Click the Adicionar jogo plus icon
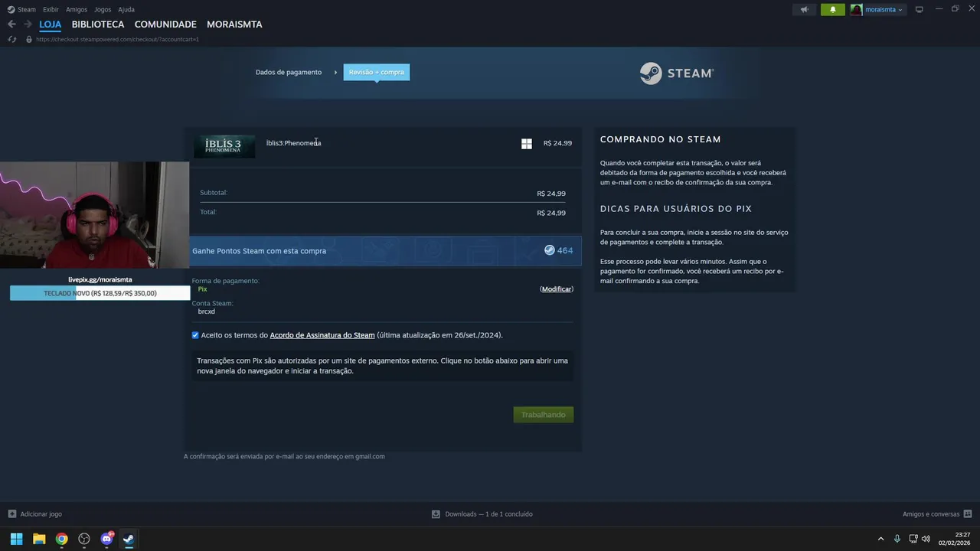Screen dimensions: 980x551 [11, 514]
